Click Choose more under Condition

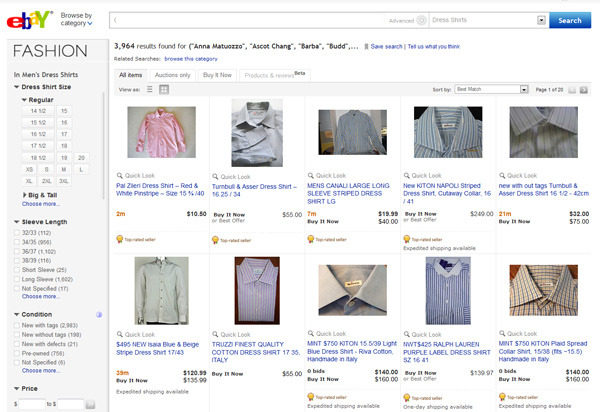click(x=40, y=371)
